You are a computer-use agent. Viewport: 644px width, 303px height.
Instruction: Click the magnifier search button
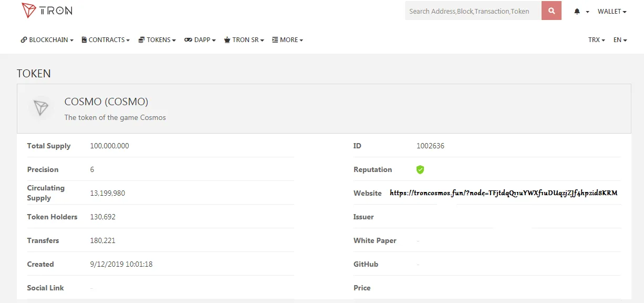(552, 11)
